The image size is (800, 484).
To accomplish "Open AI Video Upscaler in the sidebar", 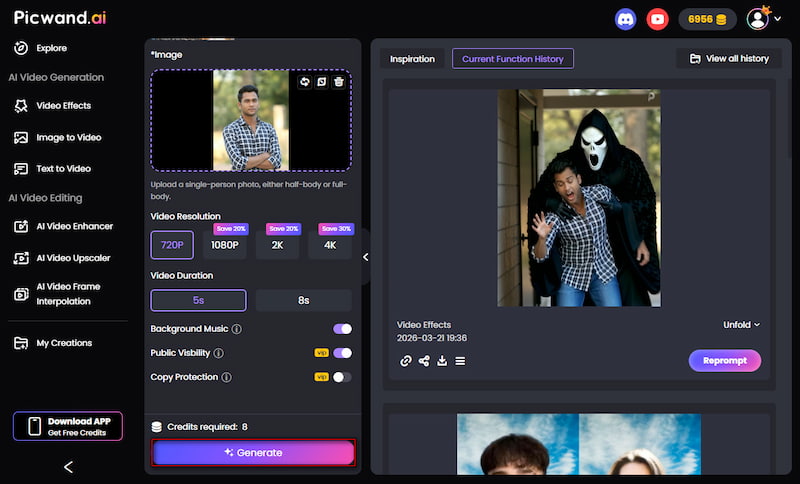I will [62, 258].
